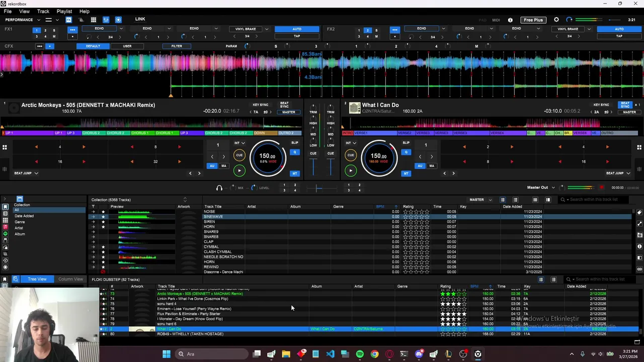Enable deck 1 AU auto loop mode
Screen dimensions: 644x362
coord(212,166)
